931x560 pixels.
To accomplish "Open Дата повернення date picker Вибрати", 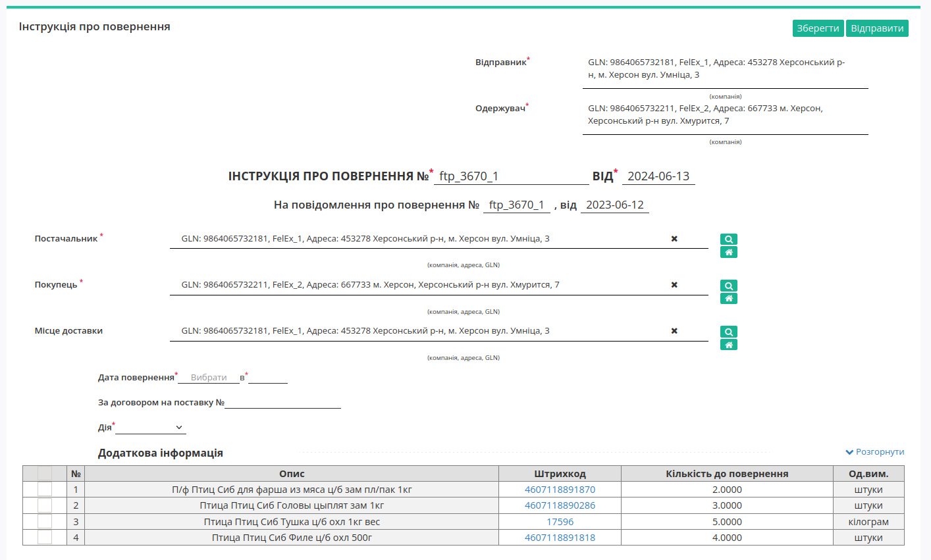I will coord(209,378).
